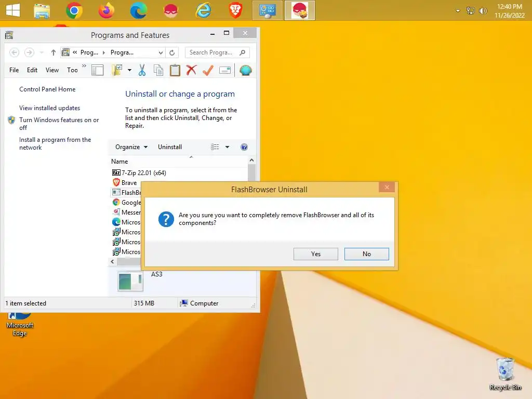Screen dimensions: 532x399
Task: Click the orange checkmark Properties icon
Action: [x=208, y=70]
